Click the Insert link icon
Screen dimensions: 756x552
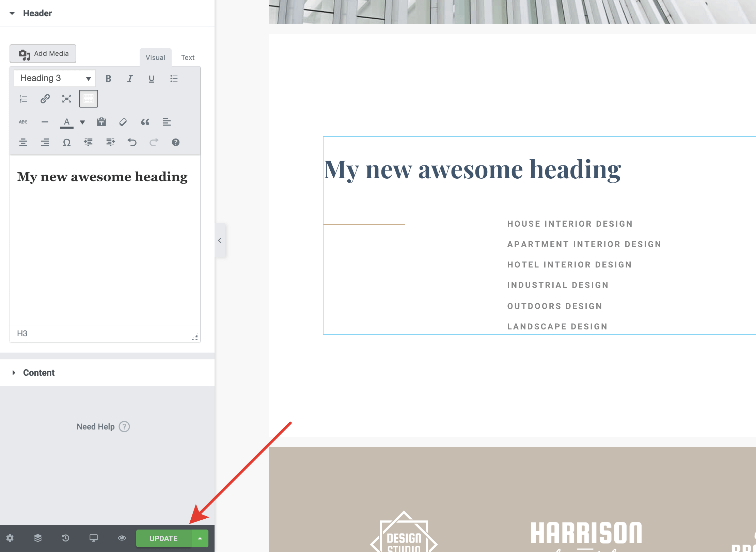[x=45, y=99]
